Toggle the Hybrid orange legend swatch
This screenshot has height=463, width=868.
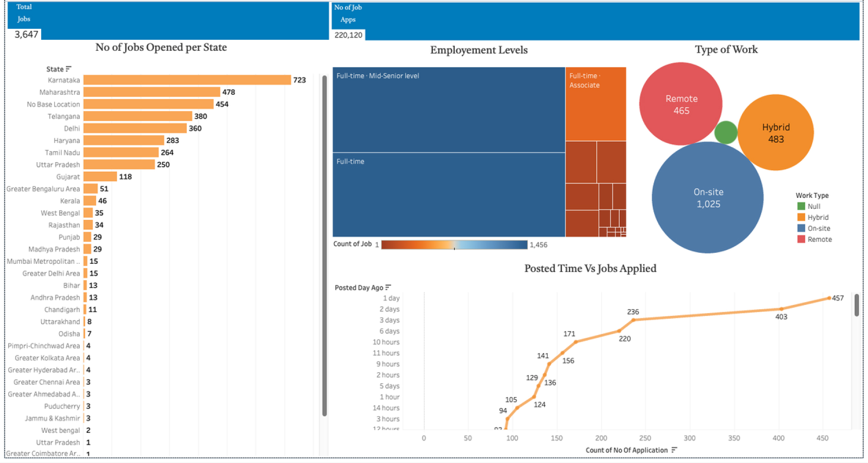tap(801, 218)
